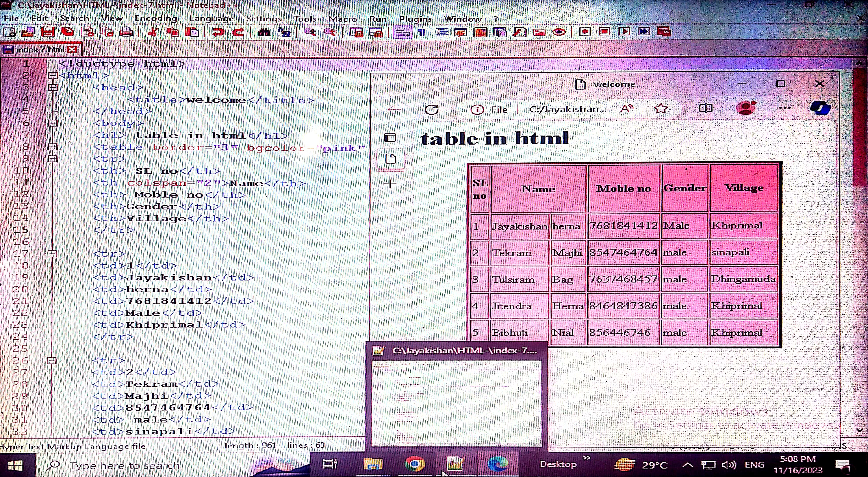Toggle the Monitoring eye icon
Image resolution: width=868 pixels, height=477 pixels.
(x=559, y=32)
